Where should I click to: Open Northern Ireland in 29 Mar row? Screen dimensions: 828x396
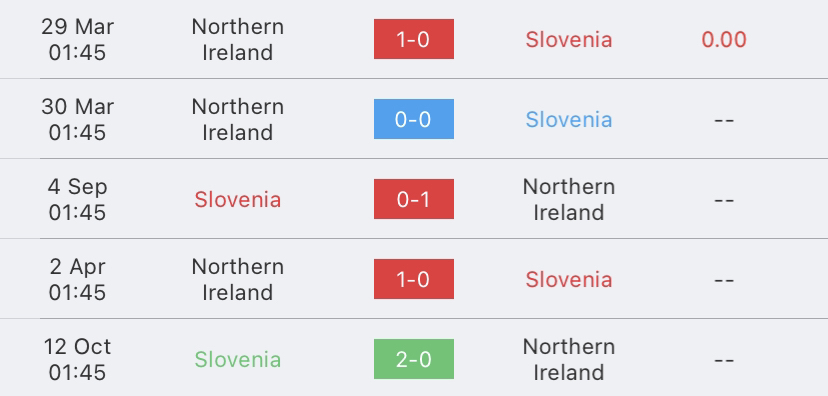[x=238, y=40]
